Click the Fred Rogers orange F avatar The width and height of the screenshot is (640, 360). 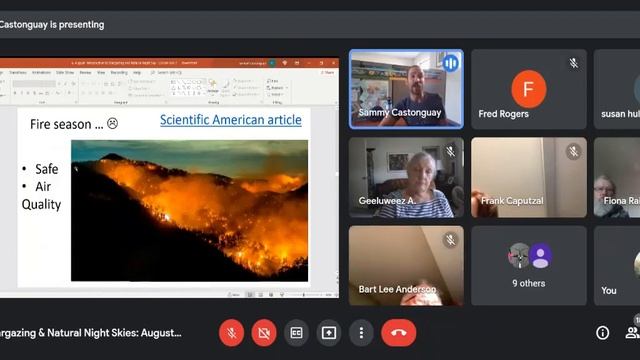click(x=529, y=89)
